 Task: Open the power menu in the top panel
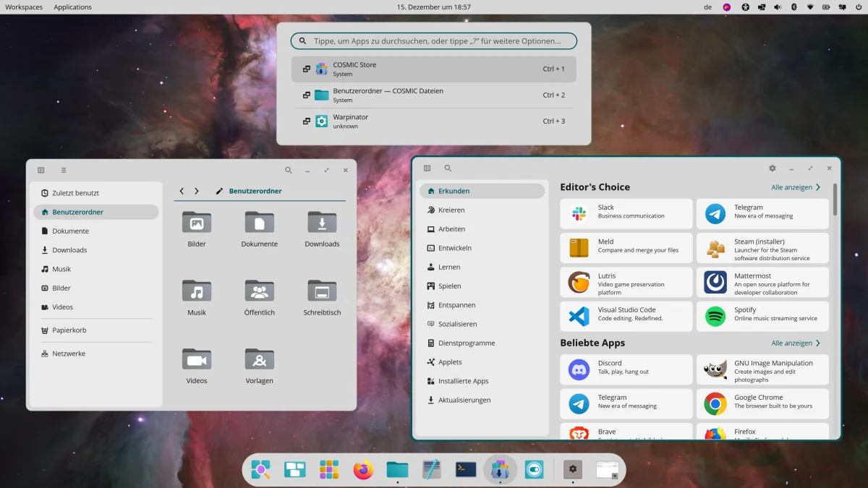point(858,7)
